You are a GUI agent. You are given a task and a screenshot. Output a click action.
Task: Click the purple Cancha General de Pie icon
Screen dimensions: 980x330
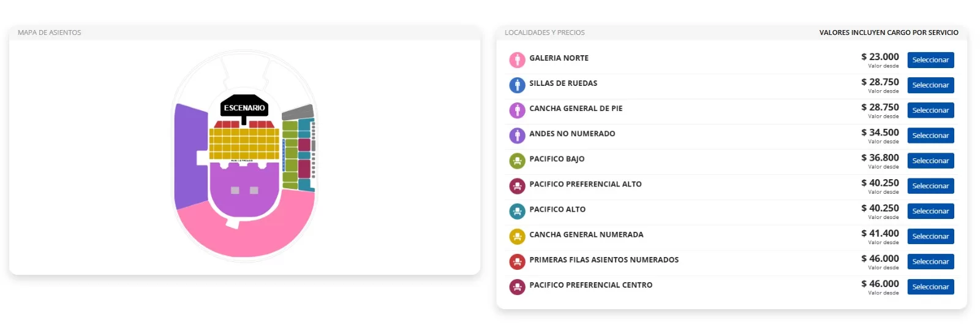tap(517, 110)
